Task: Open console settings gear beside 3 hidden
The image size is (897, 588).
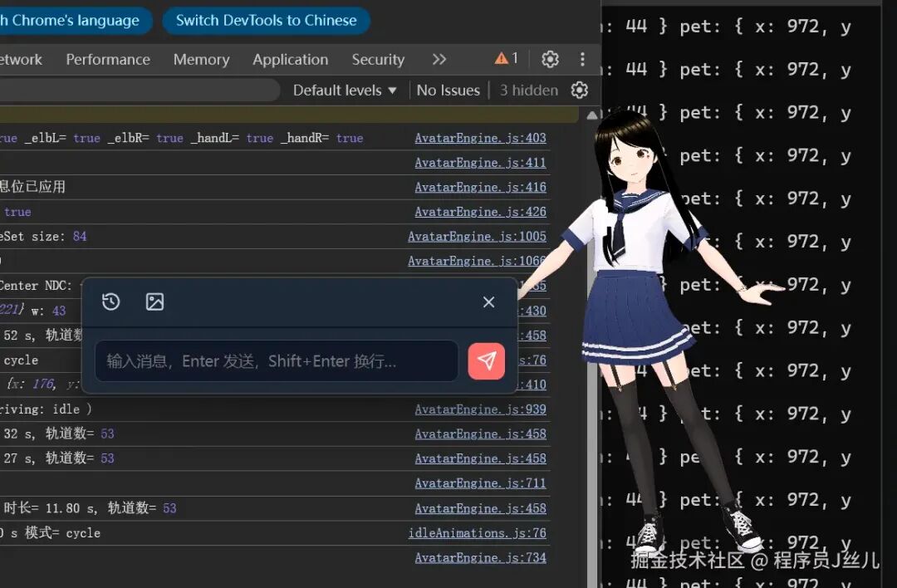Action: [580, 90]
